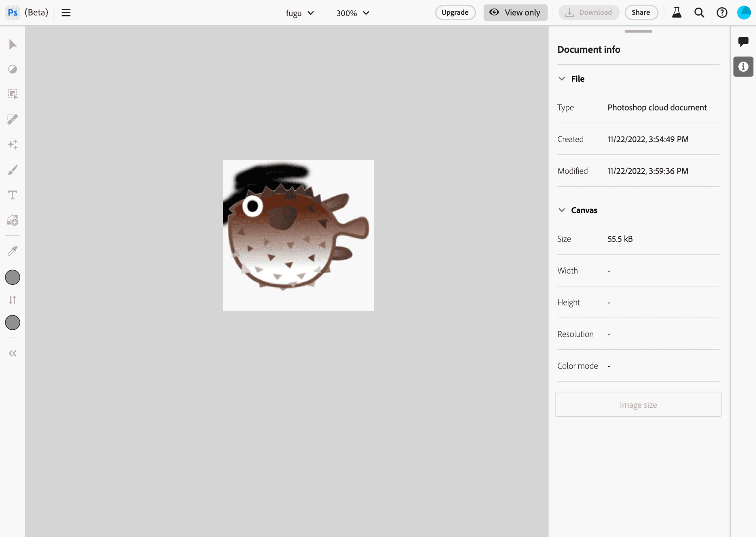The image size is (756, 537).
Task: Open the hamburger menu
Action: tap(66, 12)
